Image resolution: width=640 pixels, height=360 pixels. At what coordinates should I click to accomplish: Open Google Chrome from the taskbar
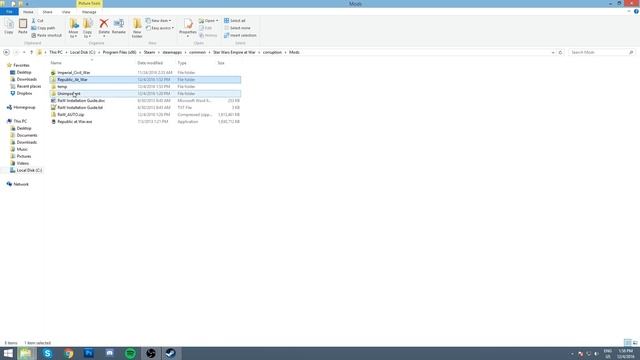click(69, 353)
